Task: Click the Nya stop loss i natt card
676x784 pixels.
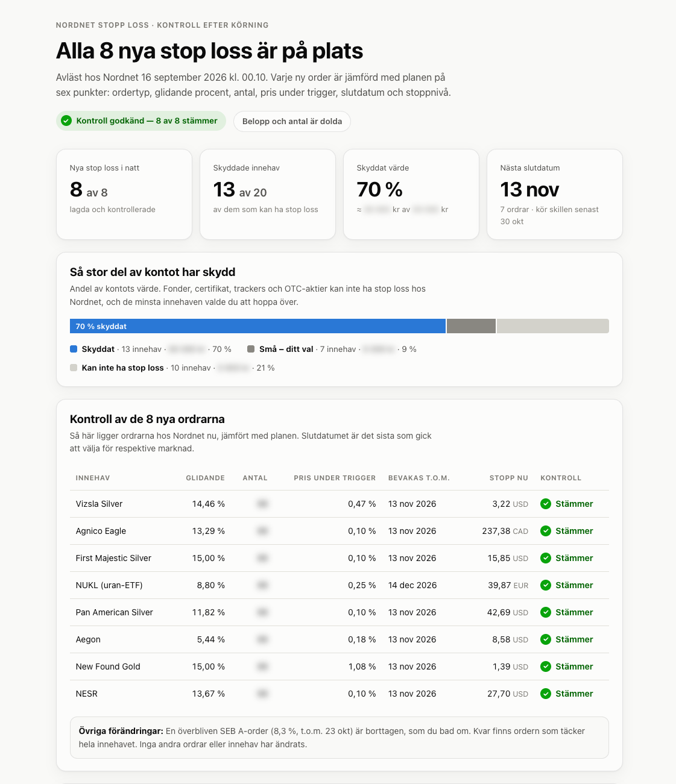Action: tap(124, 194)
